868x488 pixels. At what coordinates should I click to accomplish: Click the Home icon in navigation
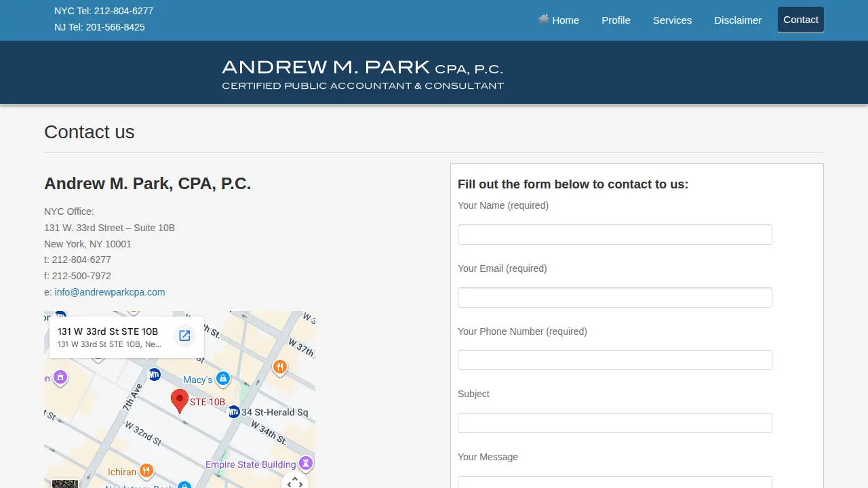[543, 20]
